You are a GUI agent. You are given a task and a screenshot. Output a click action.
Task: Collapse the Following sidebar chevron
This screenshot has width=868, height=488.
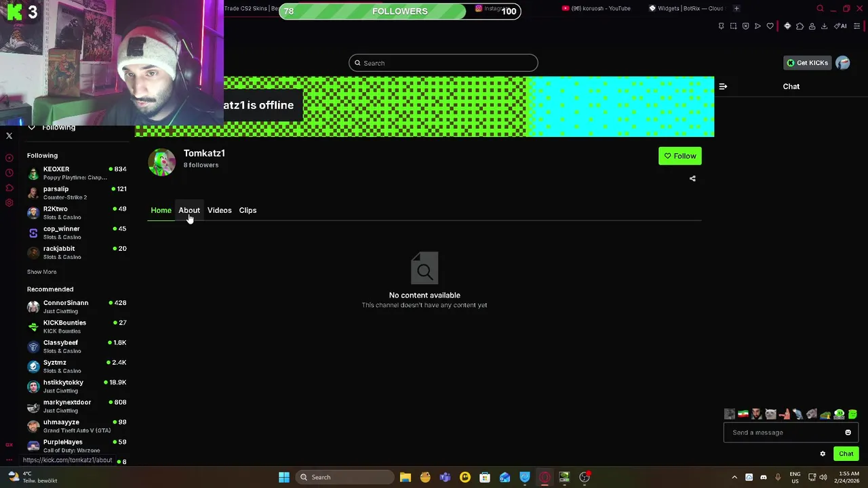pyautogui.click(x=31, y=127)
